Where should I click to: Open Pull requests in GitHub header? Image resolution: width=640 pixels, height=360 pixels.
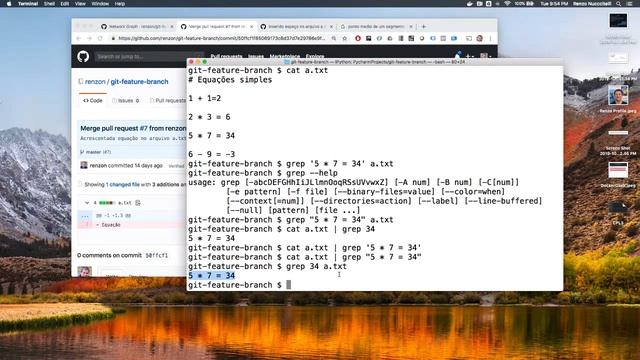[226, 56]
